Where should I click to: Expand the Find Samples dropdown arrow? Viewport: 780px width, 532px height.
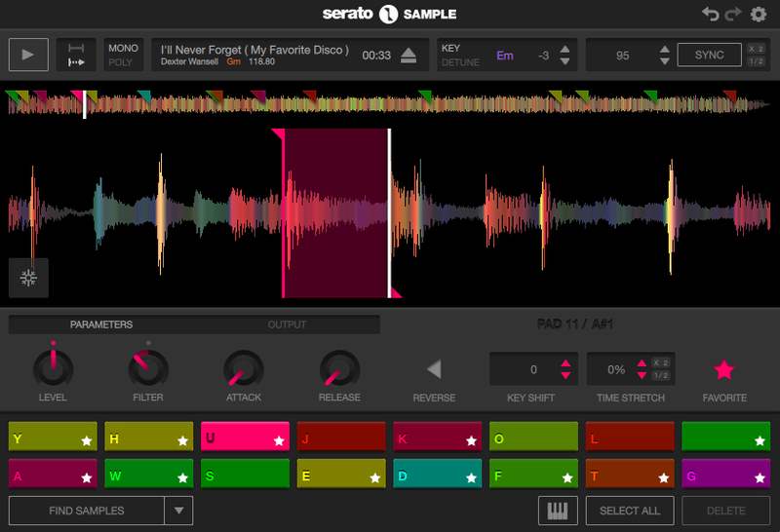click(178, 511)
